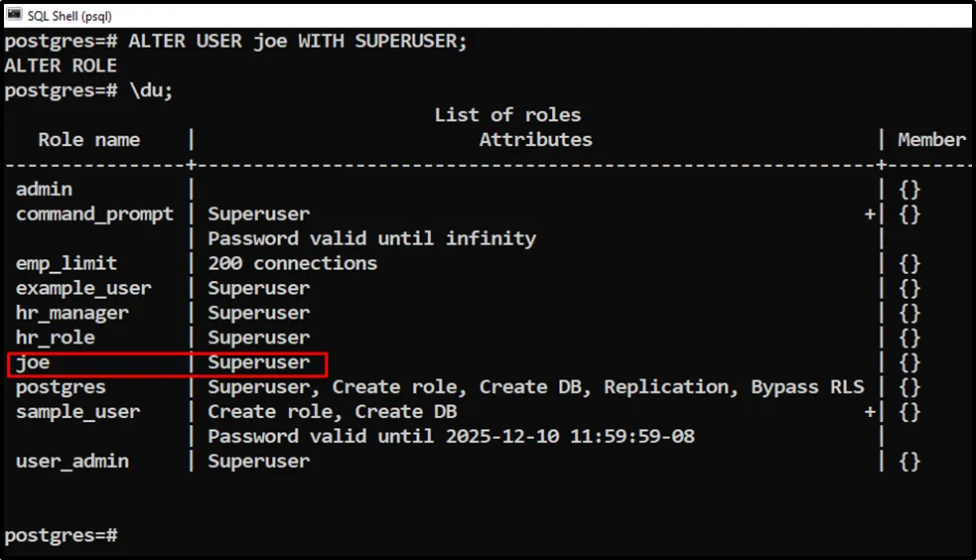
Task: Click the "200 connections" attribute
Action: [292, 263]
